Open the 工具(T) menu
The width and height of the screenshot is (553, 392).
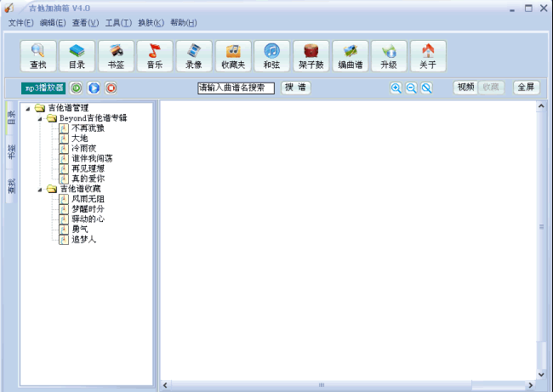click(x=118, y=22)
